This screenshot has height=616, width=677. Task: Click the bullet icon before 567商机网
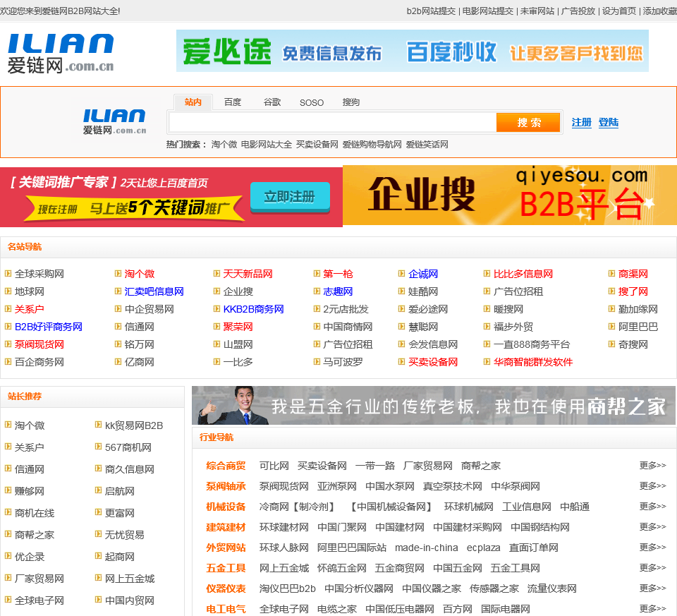pos(99,447)
